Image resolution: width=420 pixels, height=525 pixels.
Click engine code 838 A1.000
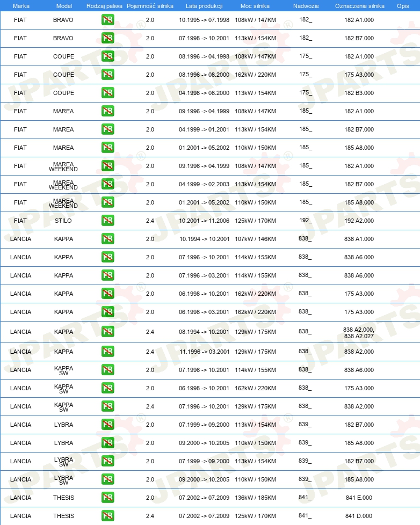(359, 239)
